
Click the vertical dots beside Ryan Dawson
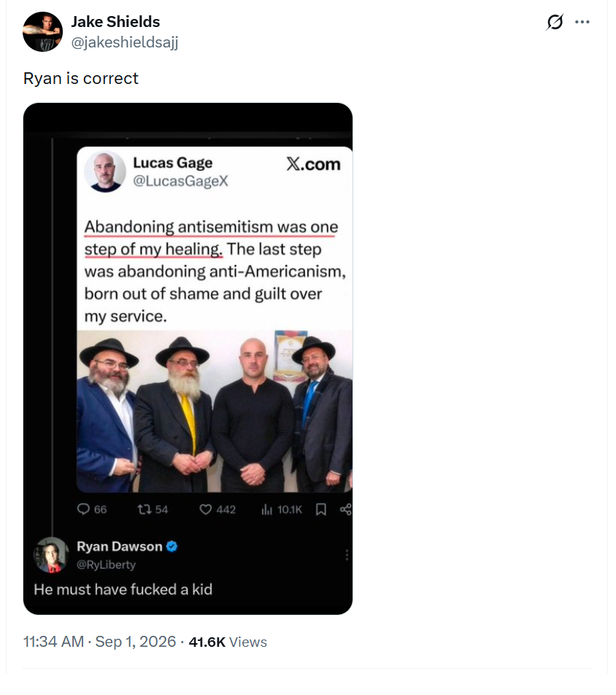347,555
